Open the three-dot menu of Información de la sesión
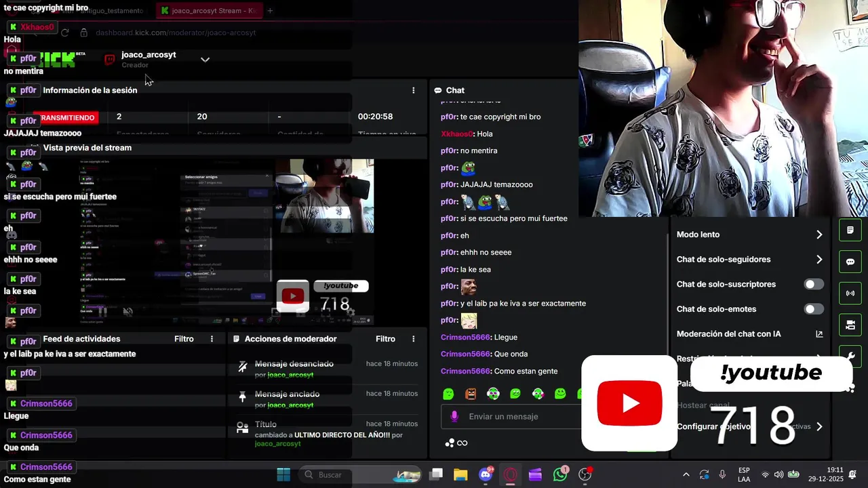Screen dimensions: 868x488 (414, 90)
